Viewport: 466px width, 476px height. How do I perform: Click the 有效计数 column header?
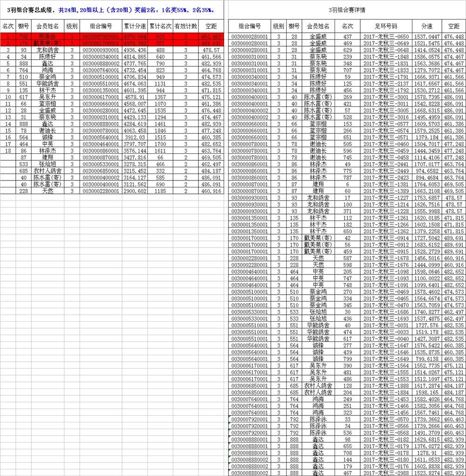(x=186, y=27)
